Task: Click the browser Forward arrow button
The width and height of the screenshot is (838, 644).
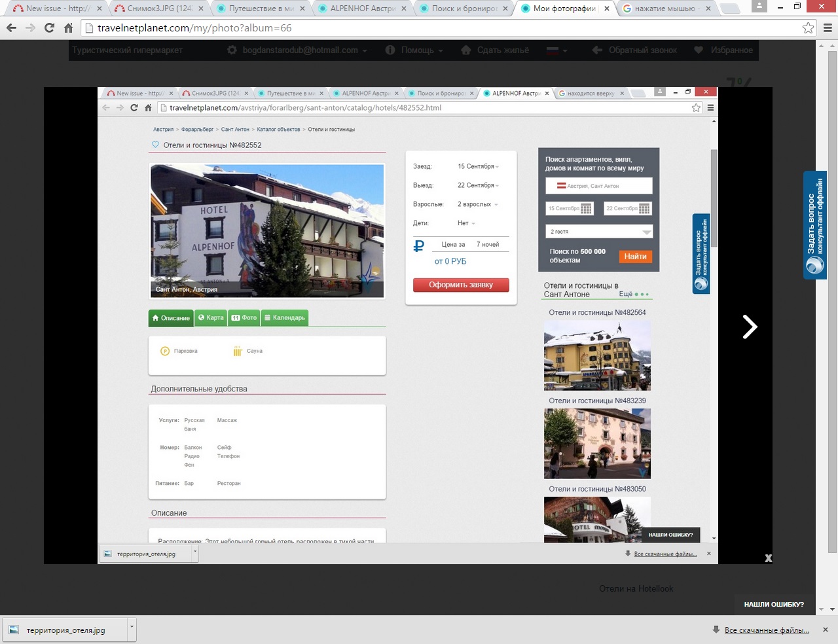Action: [x=30, y=28]
